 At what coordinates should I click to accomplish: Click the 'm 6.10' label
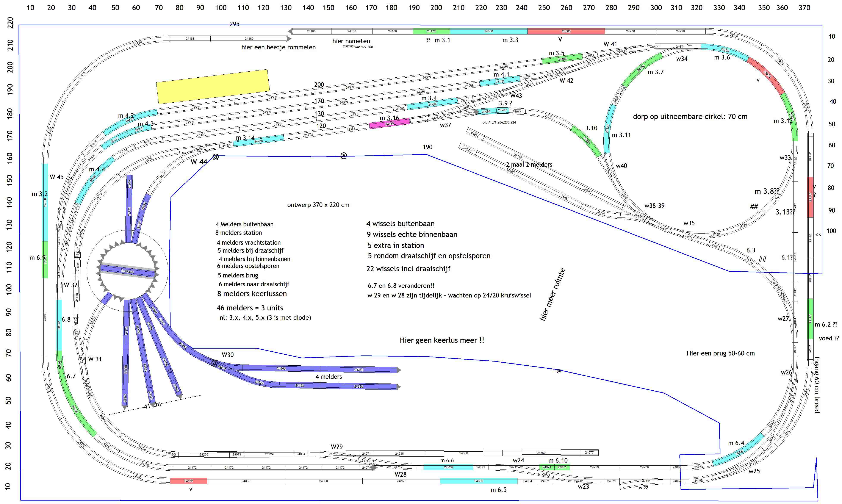point(558,460)
